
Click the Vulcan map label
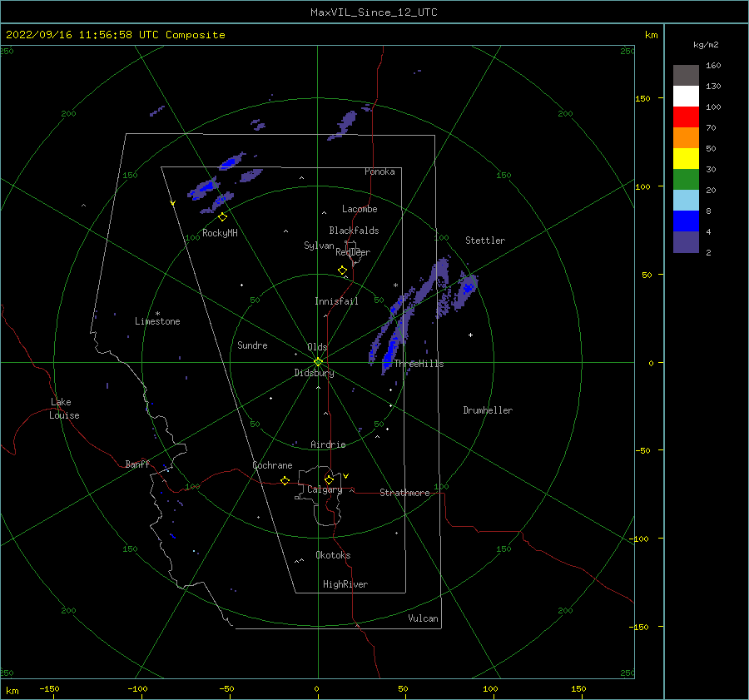pyautogui.click(x=423, y=618)
